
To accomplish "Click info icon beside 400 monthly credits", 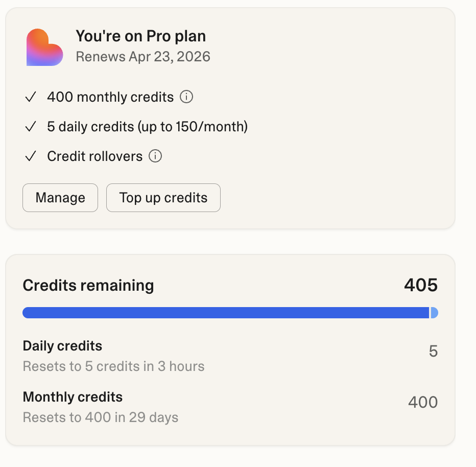I will click(187, 97).
